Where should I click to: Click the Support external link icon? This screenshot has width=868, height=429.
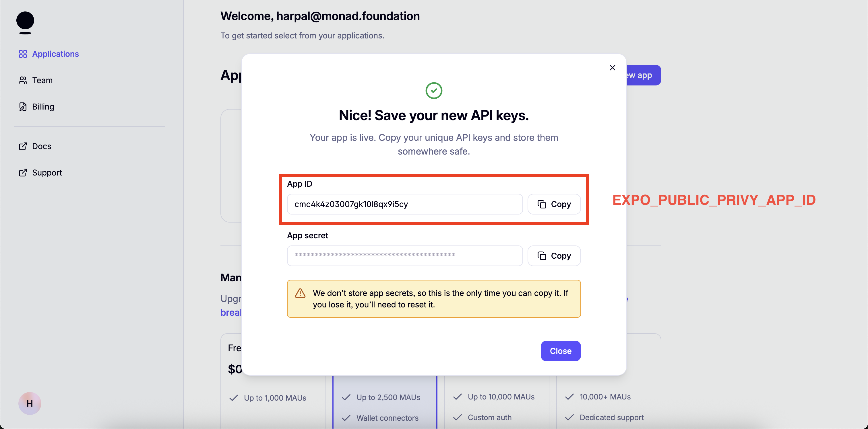(x=23, y=173)
